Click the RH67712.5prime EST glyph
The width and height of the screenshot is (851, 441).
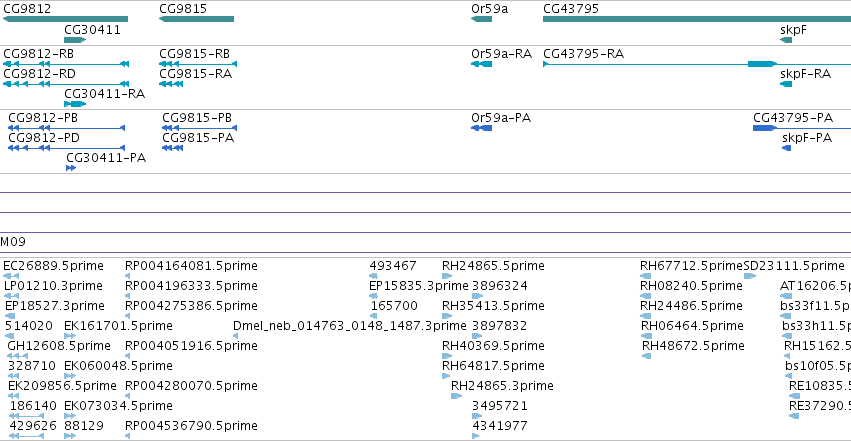point(645,276)
